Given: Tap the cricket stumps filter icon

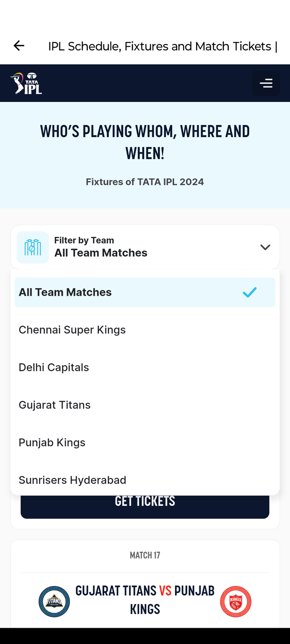Looking at the screenshot, I should point(33,247).
